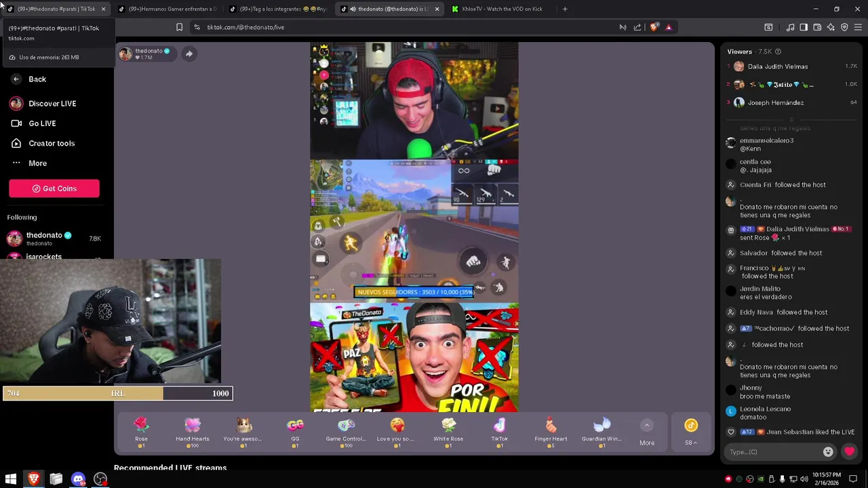
Task: Send the You're awesome cat gift
Action: pyautogui.click(x=243, y=431)
